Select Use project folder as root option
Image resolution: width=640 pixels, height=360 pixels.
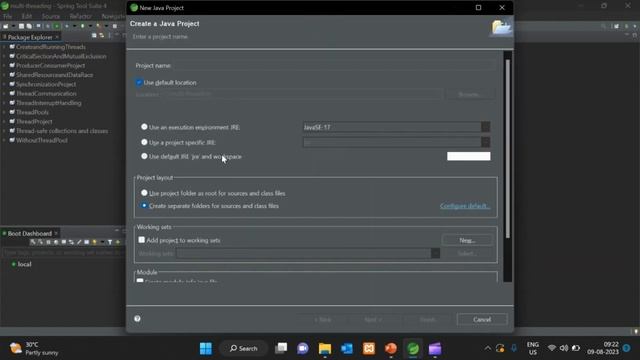click(x=144, y=193)
